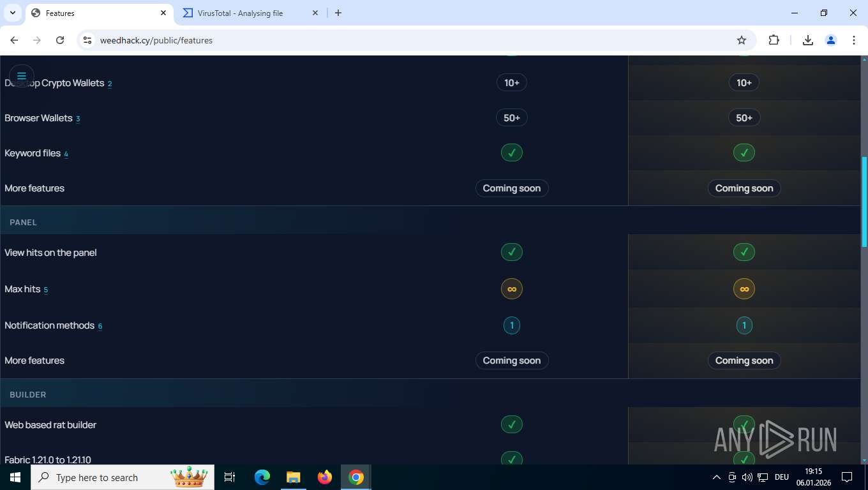
Task: Click the second-column 10+ badge for Desktop Crypto Wallets
Action: tap(744, 83)
